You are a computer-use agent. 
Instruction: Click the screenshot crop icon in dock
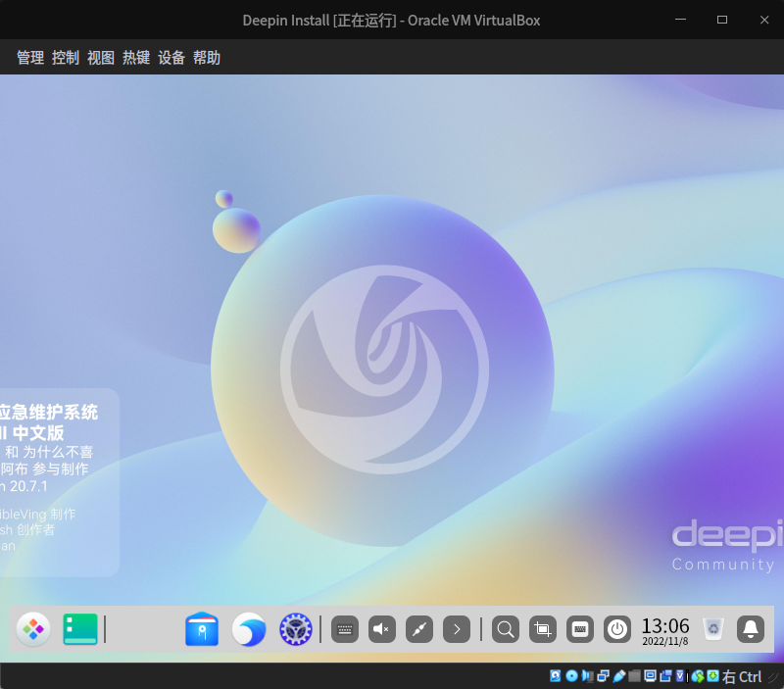[543, 629]
